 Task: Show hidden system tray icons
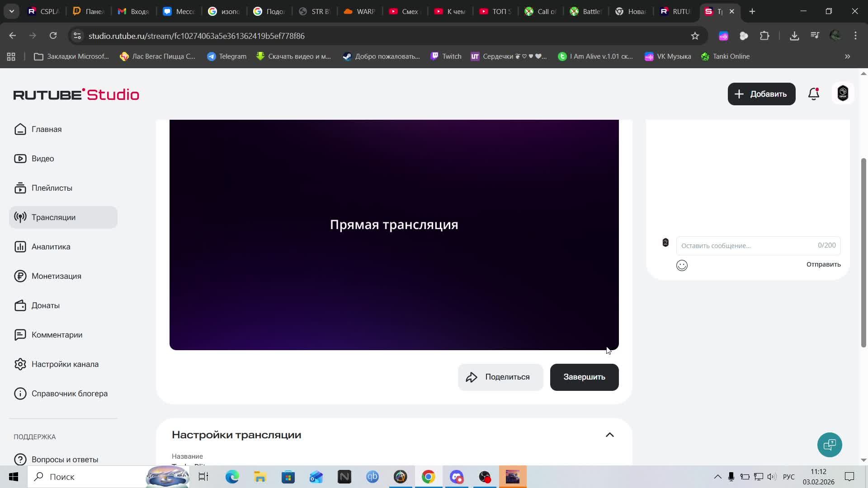[717, 477]
